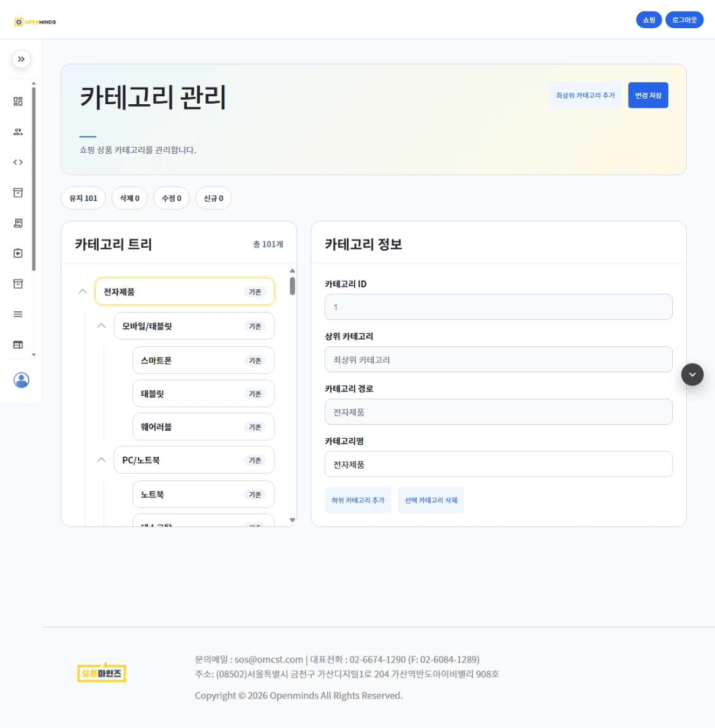Viewport: 715px width, 728px height.
Task: Click 최상위 카테고리 추가 button
Action: (x=585, y=95)
